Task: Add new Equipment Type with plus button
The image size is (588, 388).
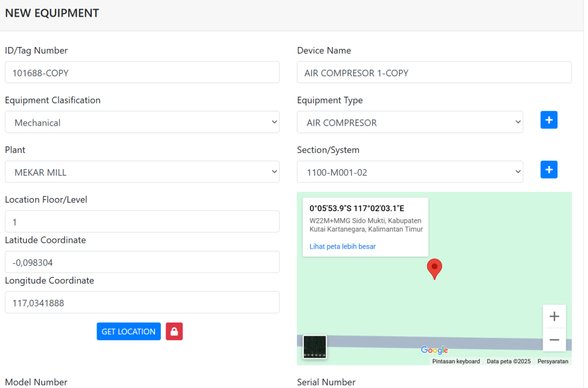Action: pos(548,120)
